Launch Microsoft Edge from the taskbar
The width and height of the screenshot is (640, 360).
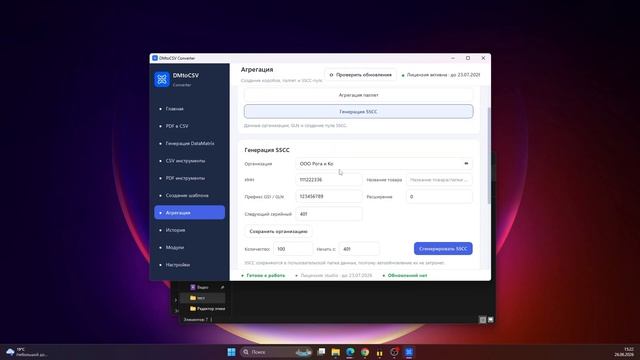[350, 352]
